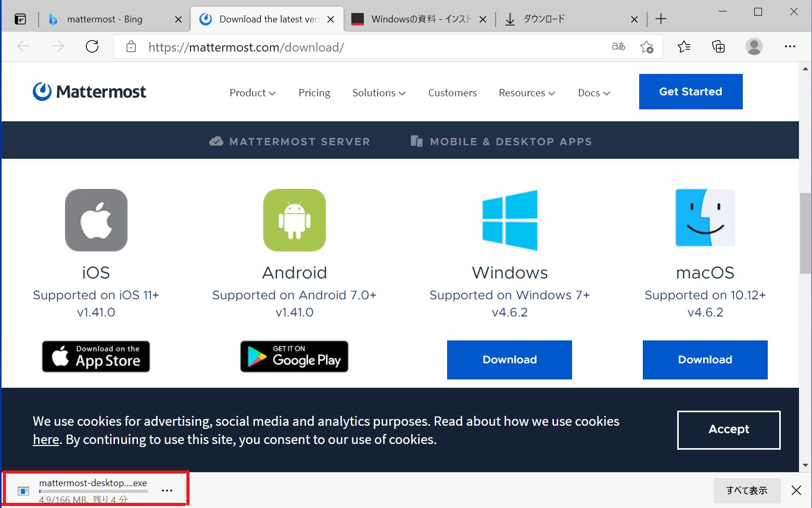812x508 pixels.
Task: Expand the Resources menu
Action: click(527, 93)
